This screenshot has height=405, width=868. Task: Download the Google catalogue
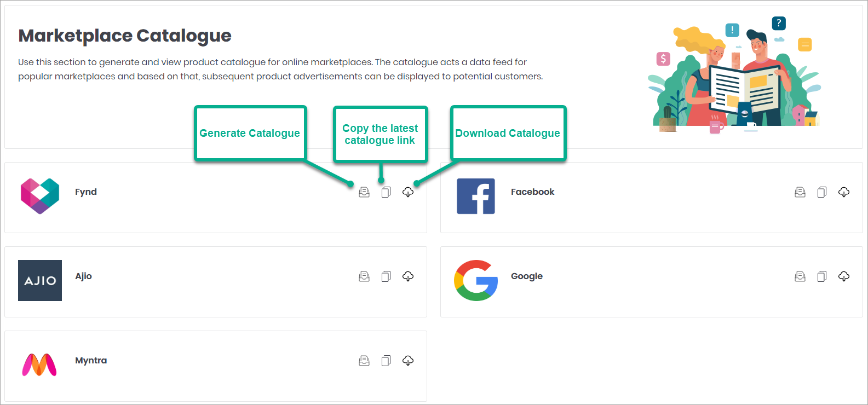point(844,276)
